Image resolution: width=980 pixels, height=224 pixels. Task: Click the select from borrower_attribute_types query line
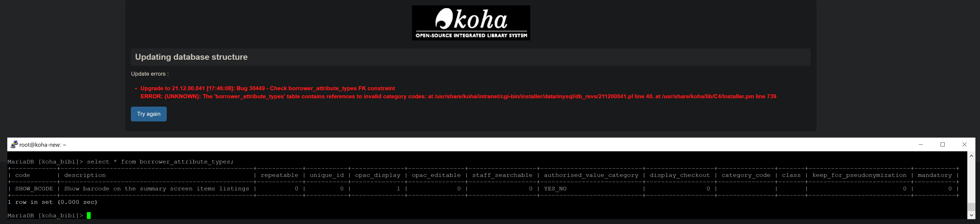[160, 162]
